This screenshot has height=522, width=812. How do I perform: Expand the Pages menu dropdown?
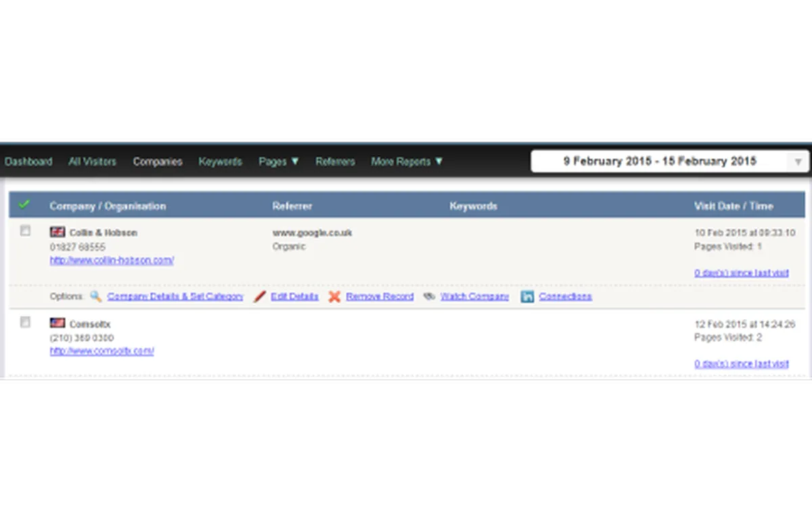(x=294, y=162)
